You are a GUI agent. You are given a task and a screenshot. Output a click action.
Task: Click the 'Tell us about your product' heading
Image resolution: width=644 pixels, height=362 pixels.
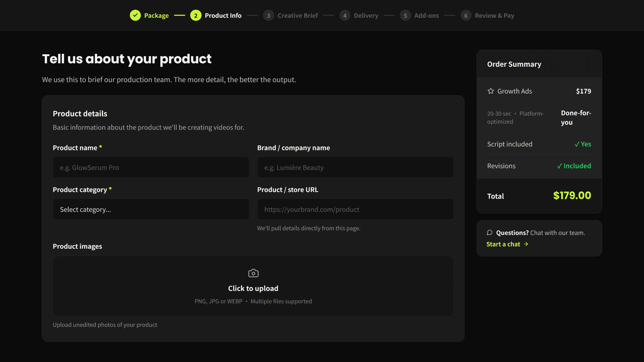click(x=127, y=59)
